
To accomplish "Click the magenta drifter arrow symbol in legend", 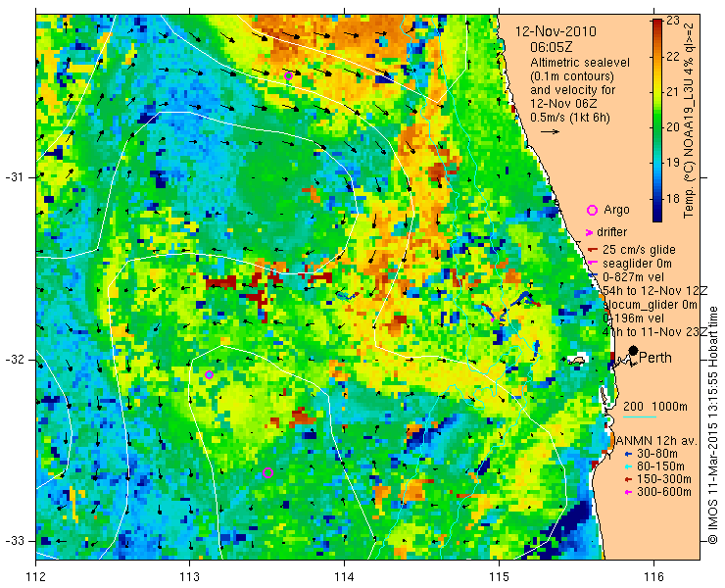I will (x=589, y=232).
